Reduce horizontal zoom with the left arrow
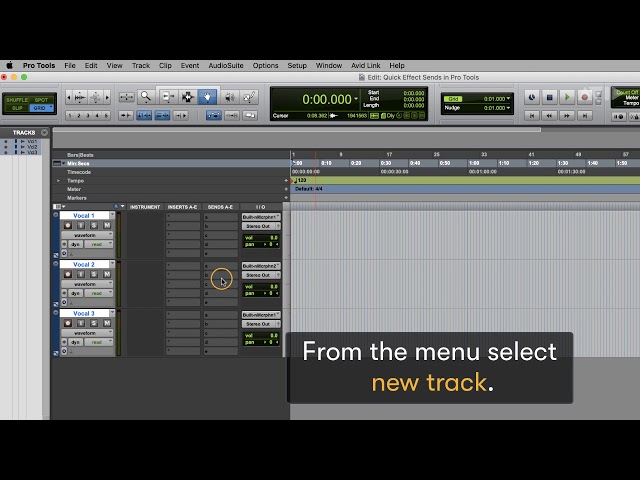The image size is (640, 480). (69, 97)
